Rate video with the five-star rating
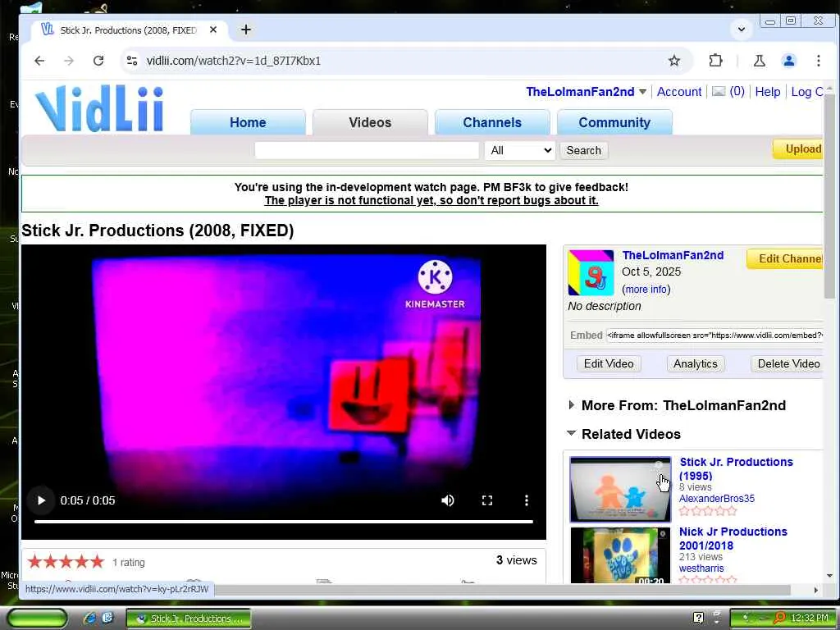The image size is (840, 630). point(66,561)
